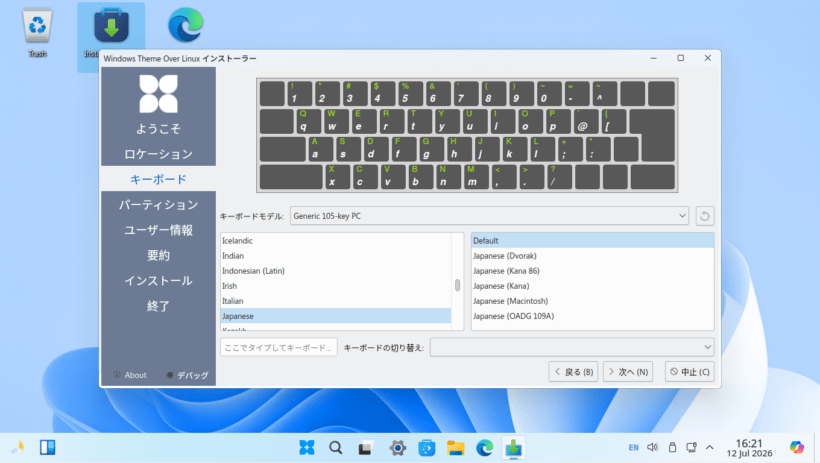Open the キーボードの切り替え dropdown
Image resolution: width=820 pixels, height=463 pixels.
pos(572,347)
